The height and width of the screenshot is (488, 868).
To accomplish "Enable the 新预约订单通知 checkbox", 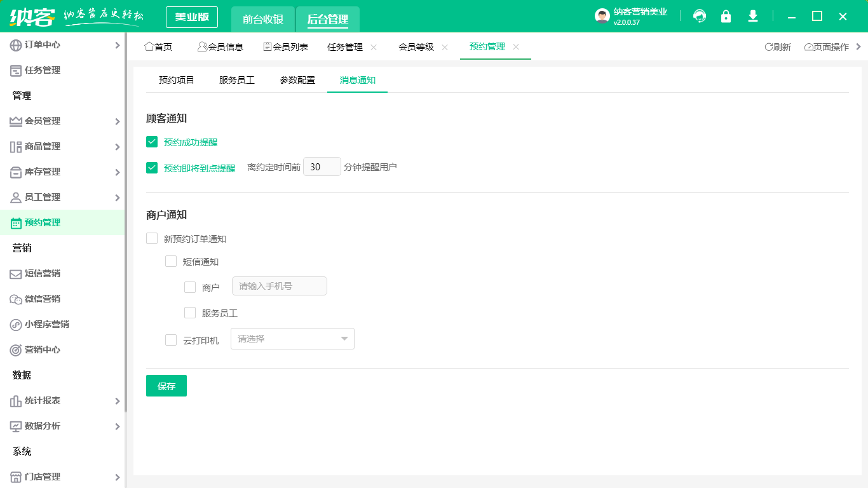I will (x=152, y=238).
